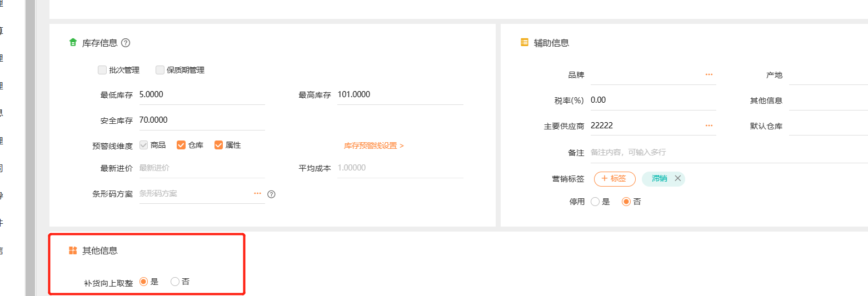Screen dimensions: 868x296
Task: Uncheck the 仓库 warning dimension checkbox
Action: pyautogui.click(x=181, y=145)
